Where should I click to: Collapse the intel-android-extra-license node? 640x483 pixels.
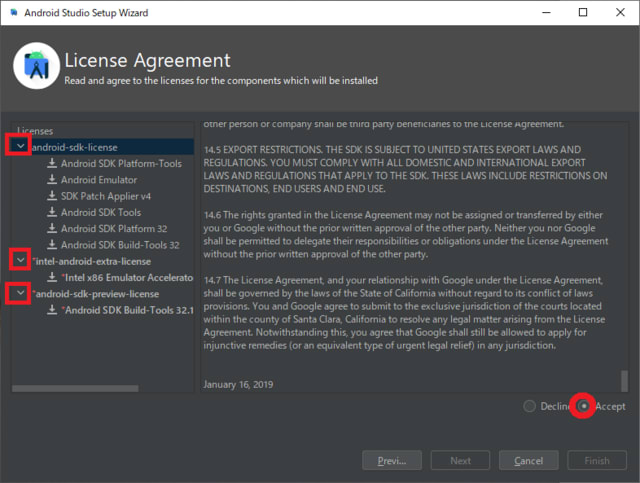[x=21, y=260]
